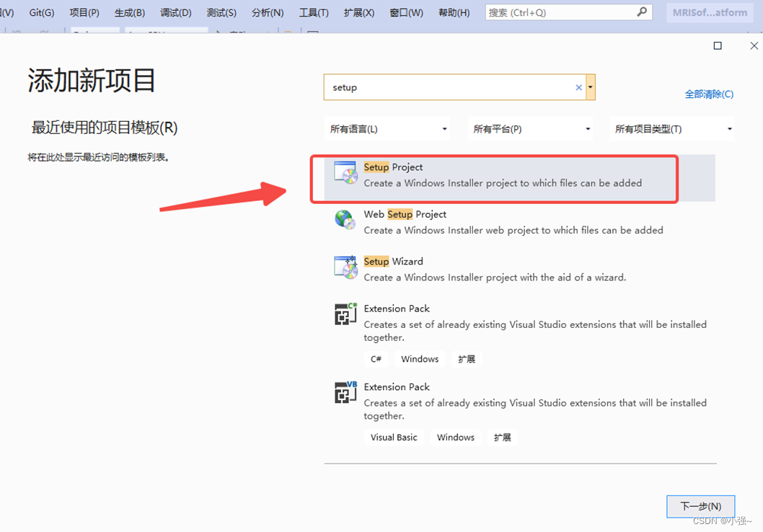
Task: Select the Web Setup Project title
Action: point(405,214)
